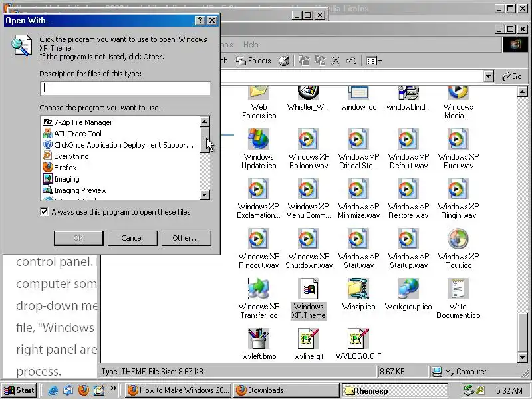Click program list scrollbar down arrow

tap(205, 194)
